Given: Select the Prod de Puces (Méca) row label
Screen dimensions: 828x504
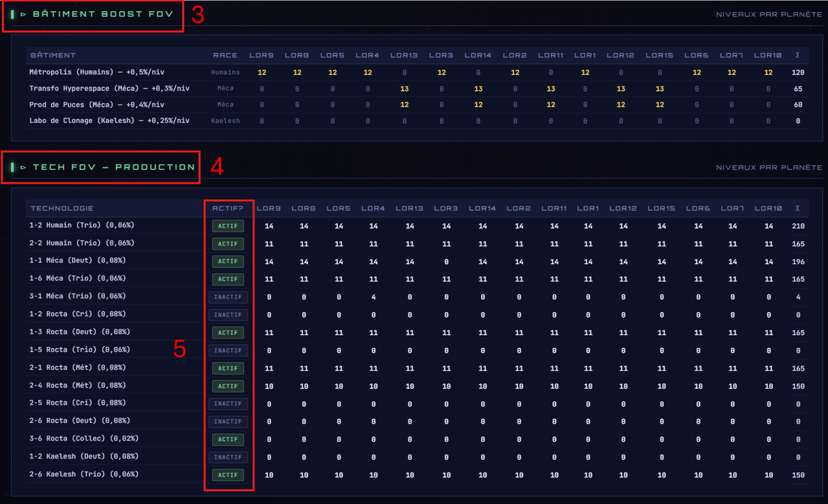Looking at the screenshot, I should 96,105.
